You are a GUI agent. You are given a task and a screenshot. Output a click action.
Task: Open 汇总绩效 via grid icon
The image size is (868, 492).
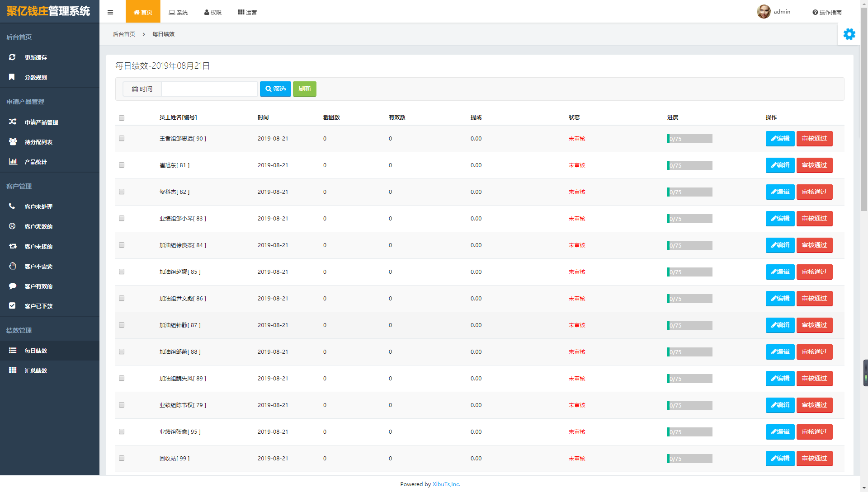pos(13,370)
